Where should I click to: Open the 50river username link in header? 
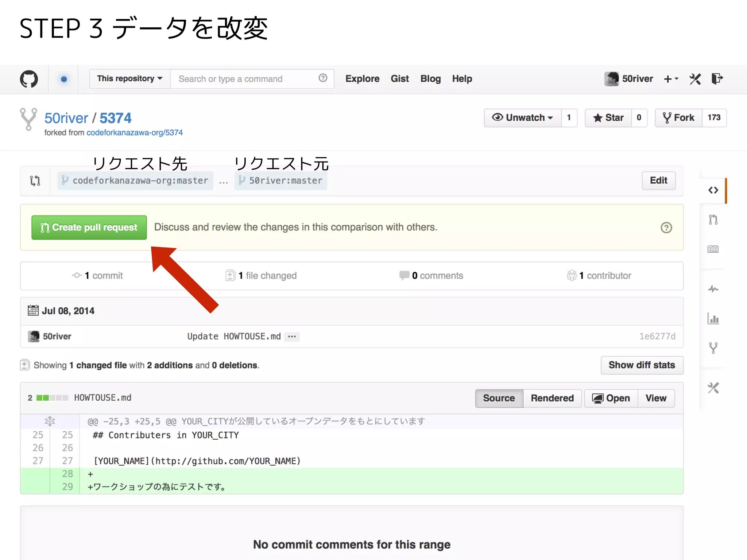click(638, 79)
